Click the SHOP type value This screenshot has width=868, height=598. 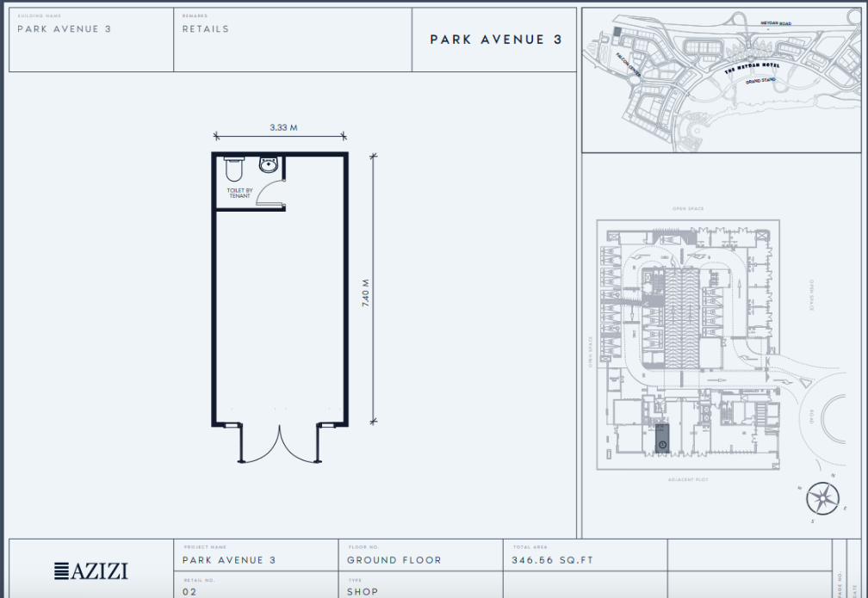[x=363, y=592]
